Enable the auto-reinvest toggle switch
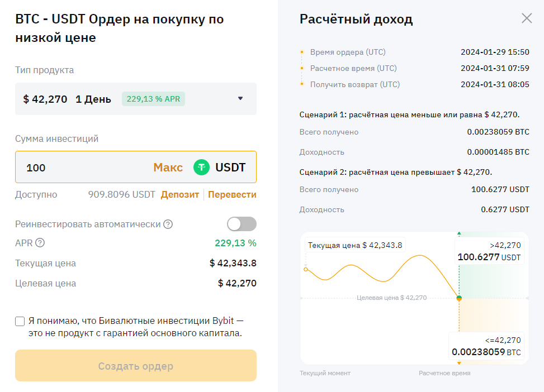 [242, 224]
